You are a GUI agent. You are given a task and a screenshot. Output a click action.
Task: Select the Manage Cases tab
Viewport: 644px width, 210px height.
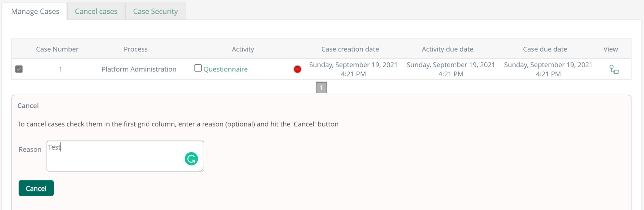(x=35, y=11)
